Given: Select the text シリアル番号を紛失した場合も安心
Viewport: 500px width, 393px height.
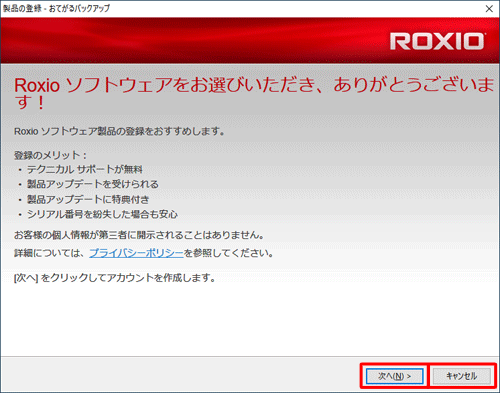Looking at the screenshot, I should 102,214.
